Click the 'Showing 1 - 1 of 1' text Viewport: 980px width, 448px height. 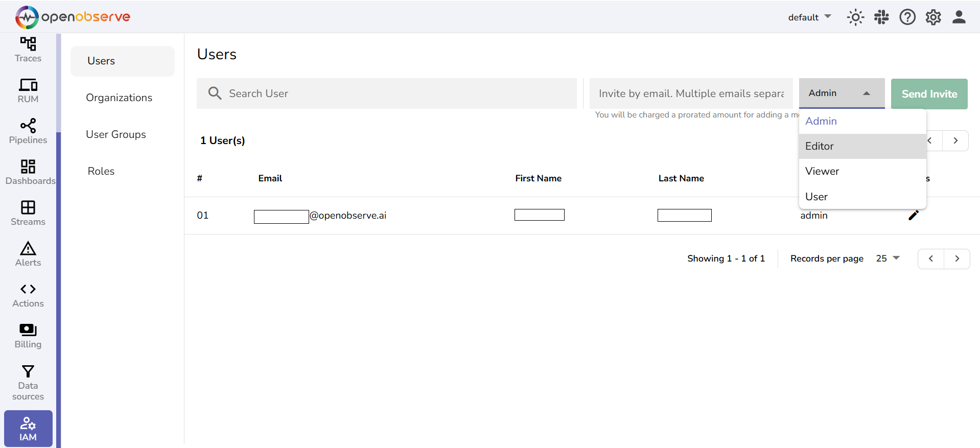(726, 258)
